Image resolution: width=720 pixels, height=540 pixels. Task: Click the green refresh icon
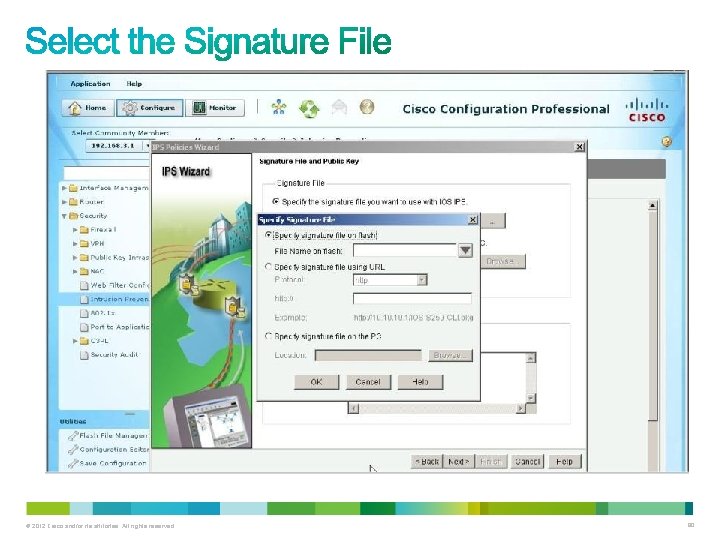309,108
